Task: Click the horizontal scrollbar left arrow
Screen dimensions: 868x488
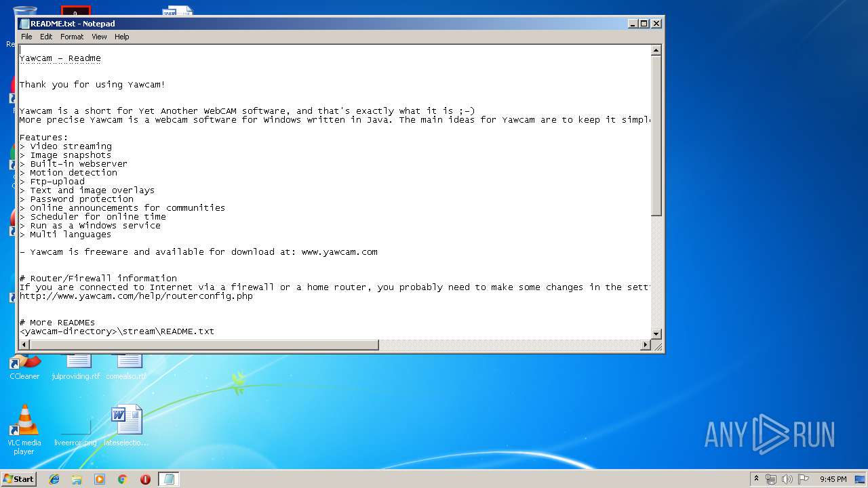Action: pyautogui.click(x=24, y=345)
